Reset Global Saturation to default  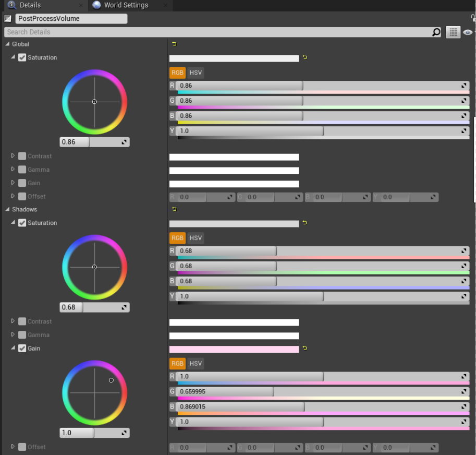305,57
